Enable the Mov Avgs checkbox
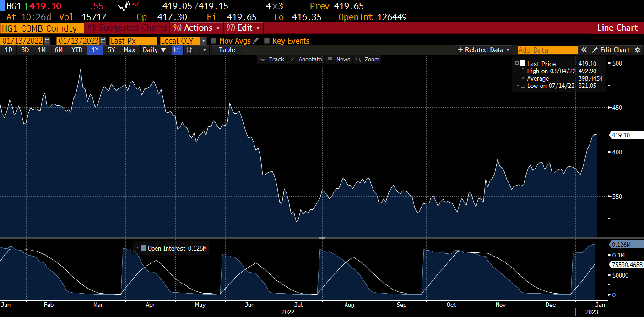 pos(213,41)
